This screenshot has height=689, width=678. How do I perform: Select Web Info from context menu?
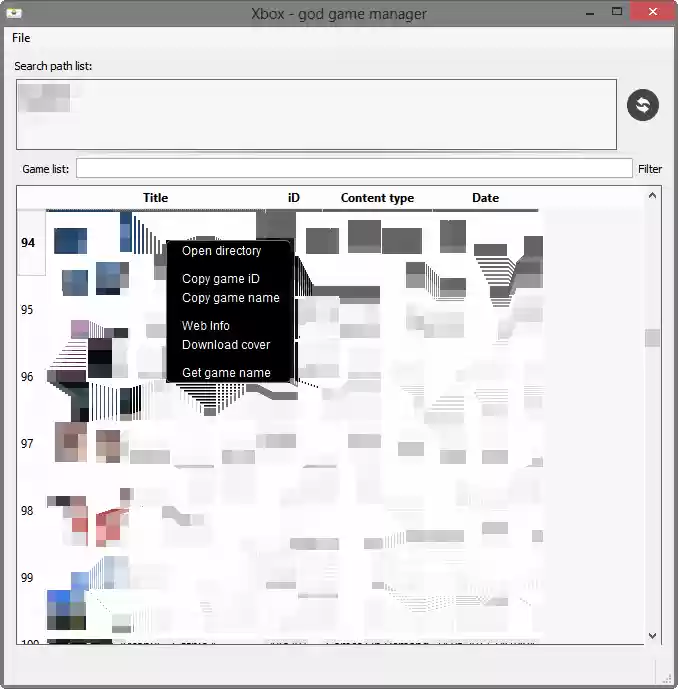(206, 326)
